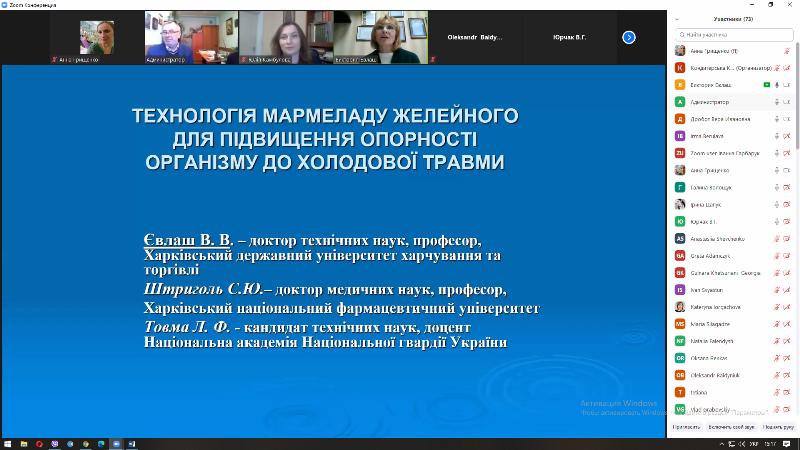Open File Explorer from taskbar
Image resolution: width=800 pixels, height=450 pixels.
23,444
